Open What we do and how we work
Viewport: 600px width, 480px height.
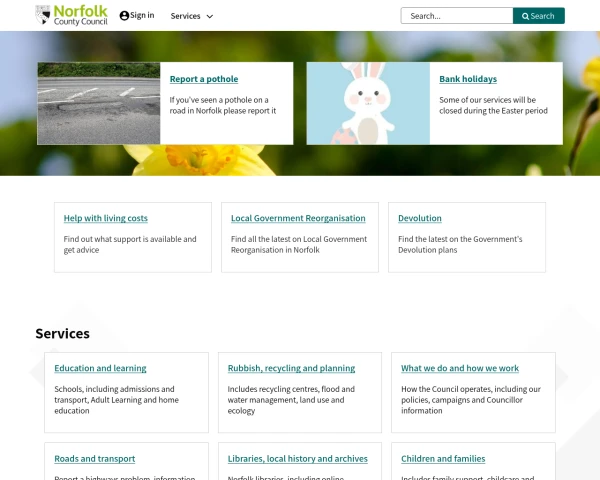click(460, 368)
